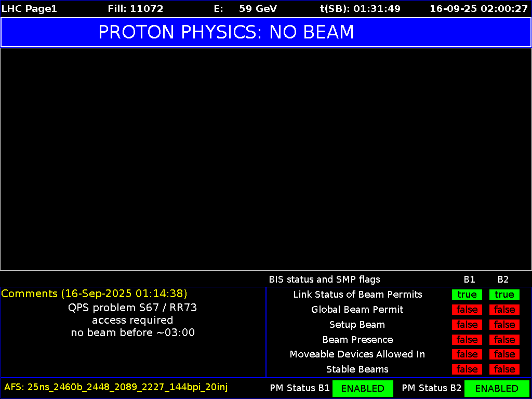
Task: Click the BIS status and SMP flags header
Action: (327, 280)
